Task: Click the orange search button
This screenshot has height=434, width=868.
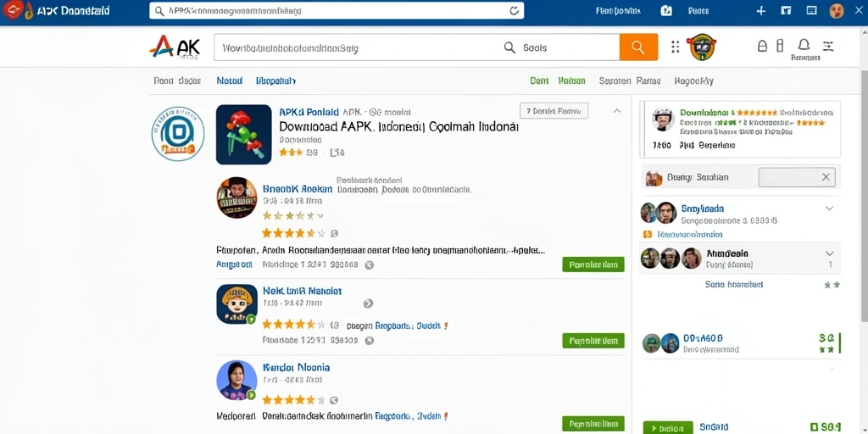Action: [638, 47]
